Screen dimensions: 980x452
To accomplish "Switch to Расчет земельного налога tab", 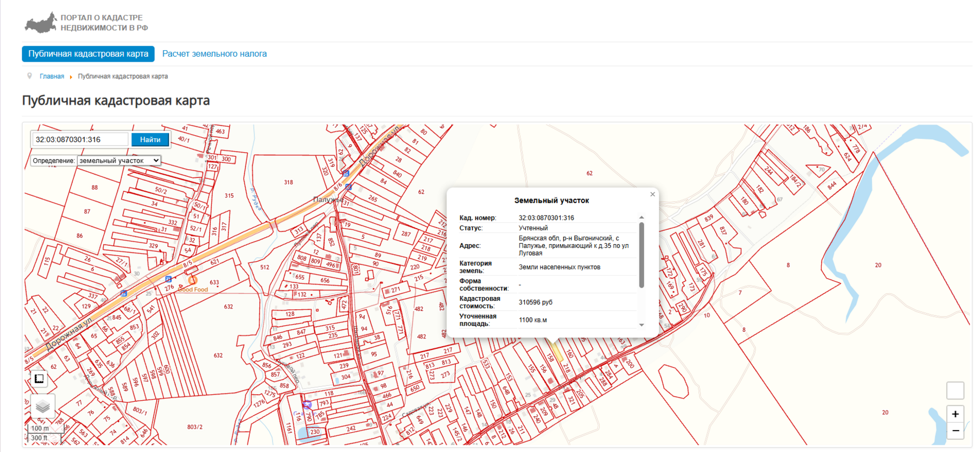I will [214, 54].
